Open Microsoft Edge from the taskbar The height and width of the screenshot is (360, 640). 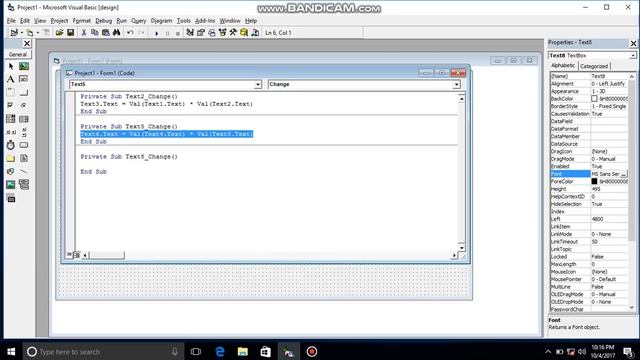[220, 351]
